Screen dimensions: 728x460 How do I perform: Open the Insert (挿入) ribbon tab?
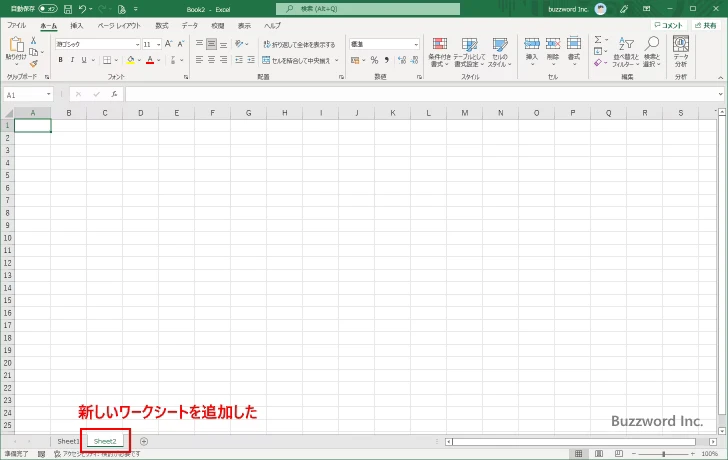pos(76,25)
